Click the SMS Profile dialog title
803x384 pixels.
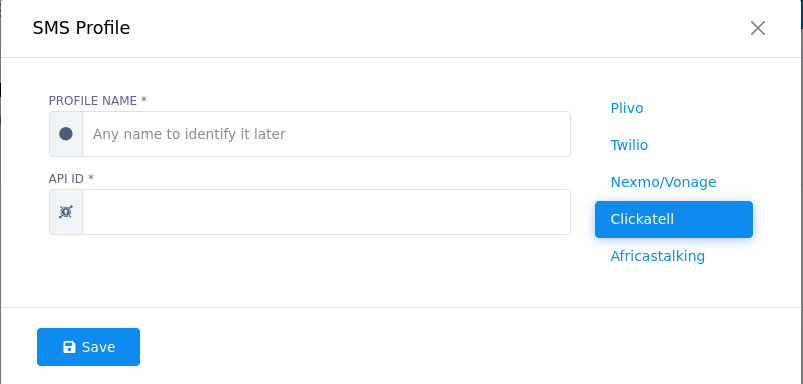click(81, 28)
